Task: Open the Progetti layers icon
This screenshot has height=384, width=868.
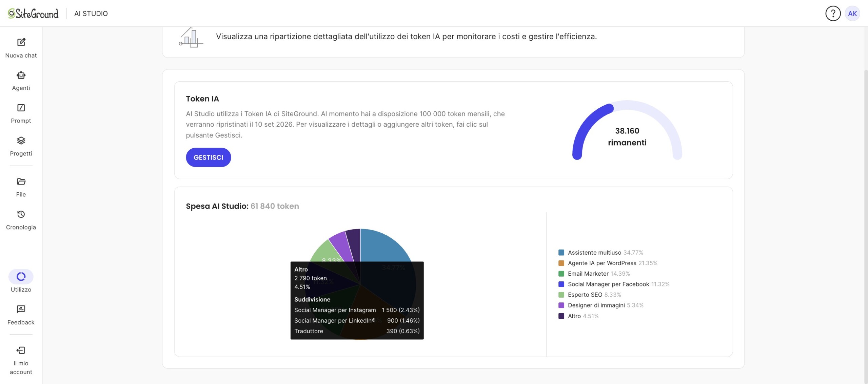Action: click(x=21, y=141)
